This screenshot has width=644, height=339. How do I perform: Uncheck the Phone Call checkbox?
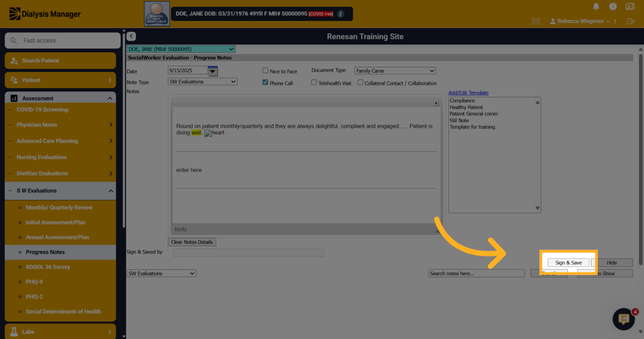click(x=265, y=82)
